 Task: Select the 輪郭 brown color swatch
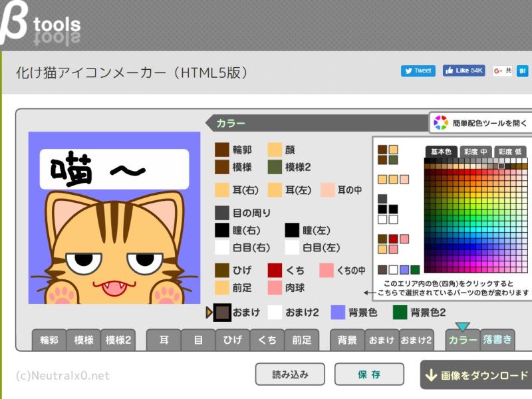(222, 150)
